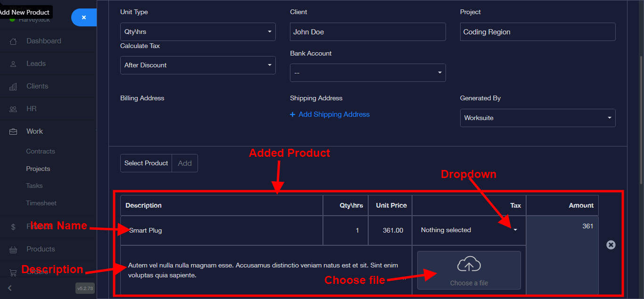Click the Smart Plug item name field
The image size is (644, 299).
click(x=222, y=231)
